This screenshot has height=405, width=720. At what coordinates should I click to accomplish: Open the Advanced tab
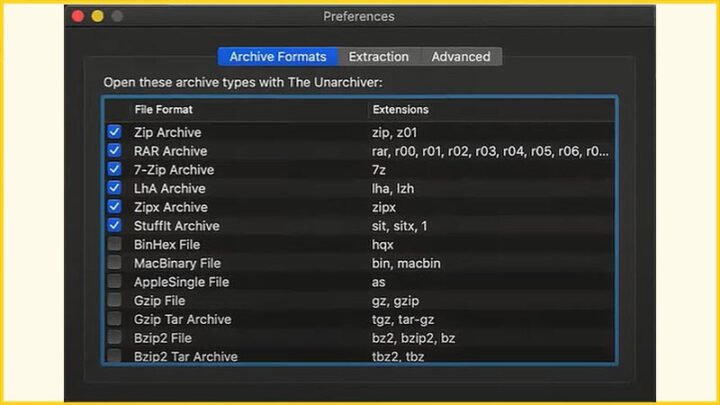click(x=461, y=56)
